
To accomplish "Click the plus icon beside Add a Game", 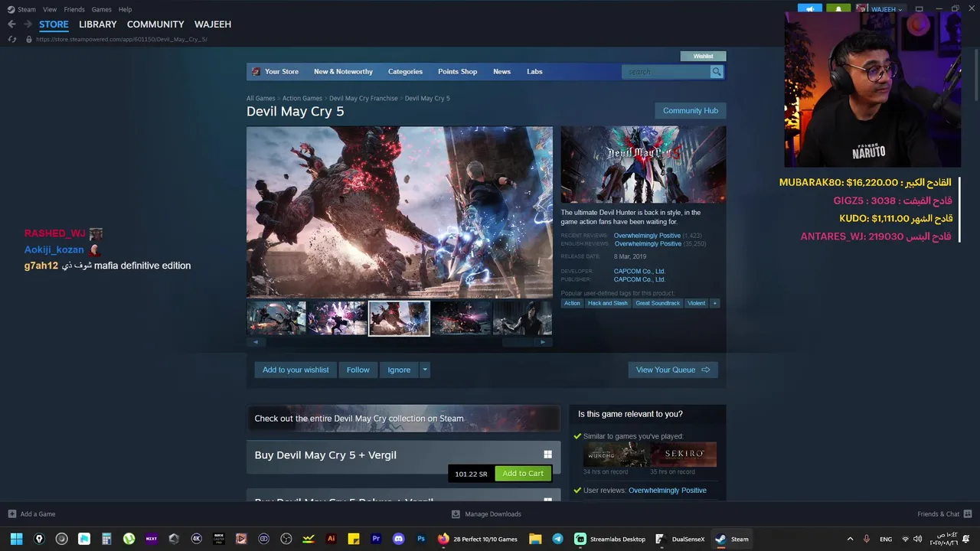I will (x=12, y=514).
